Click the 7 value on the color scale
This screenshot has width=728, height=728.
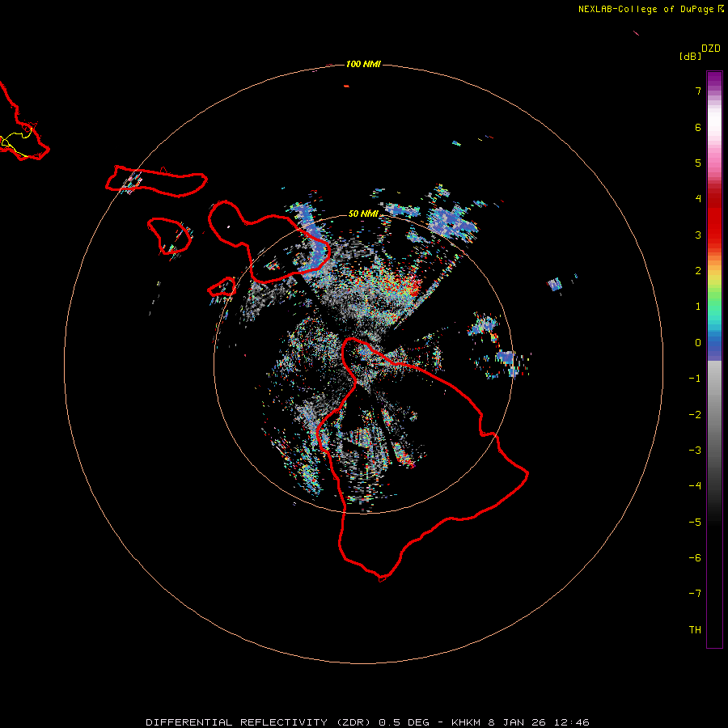(x=698, y=91)
